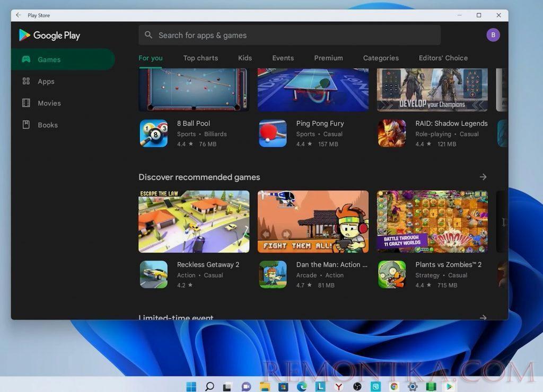Switch to the Top charts tab
The width and height of the screenshot is (543, 392).
[x=200, y=58]
